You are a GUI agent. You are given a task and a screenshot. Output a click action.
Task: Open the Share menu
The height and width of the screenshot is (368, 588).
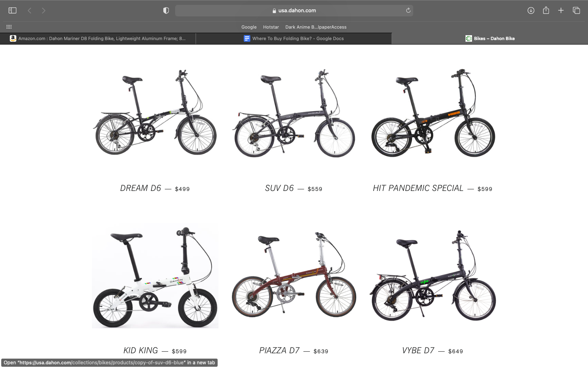[546, 10]
